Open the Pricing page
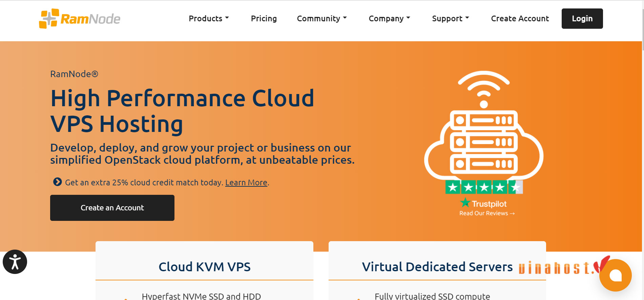 tap(264, 19)
